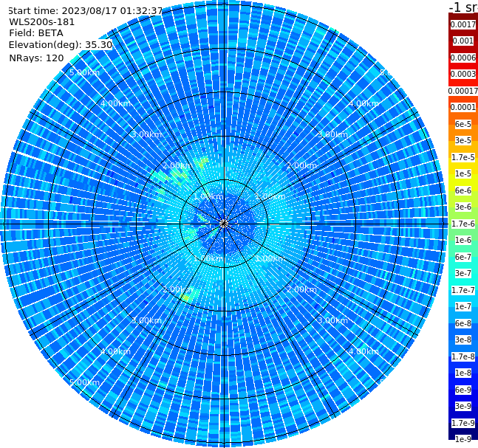Click the 0.0001 orange colorbar label
This screenshot has width=478, height=448.
click(463, 107)
